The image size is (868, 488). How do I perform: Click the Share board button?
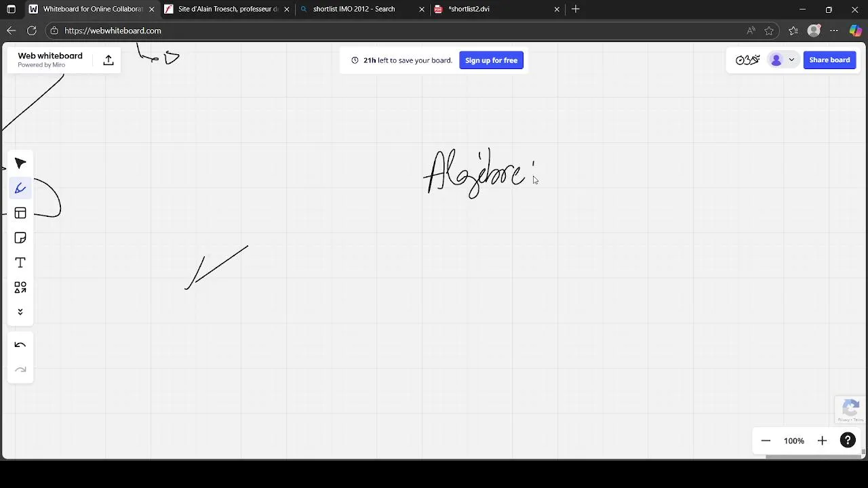pos(829,60)
